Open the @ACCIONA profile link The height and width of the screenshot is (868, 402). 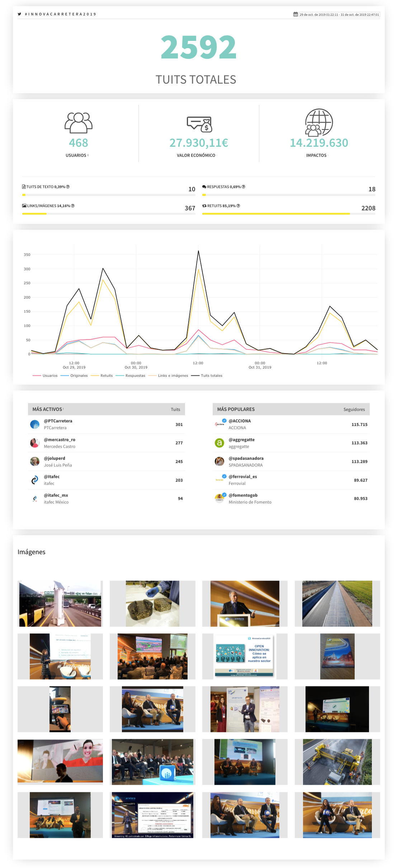click(x=240, y=421)
